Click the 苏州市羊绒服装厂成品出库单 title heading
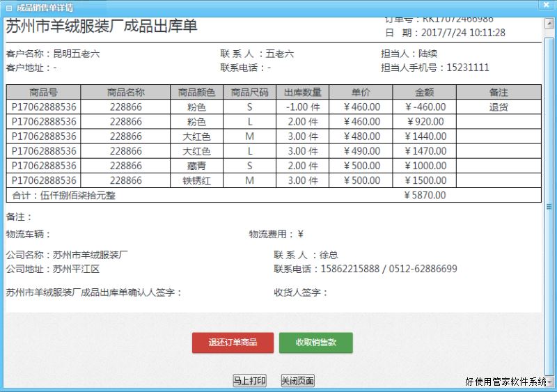557x392 pixels. 102,26
